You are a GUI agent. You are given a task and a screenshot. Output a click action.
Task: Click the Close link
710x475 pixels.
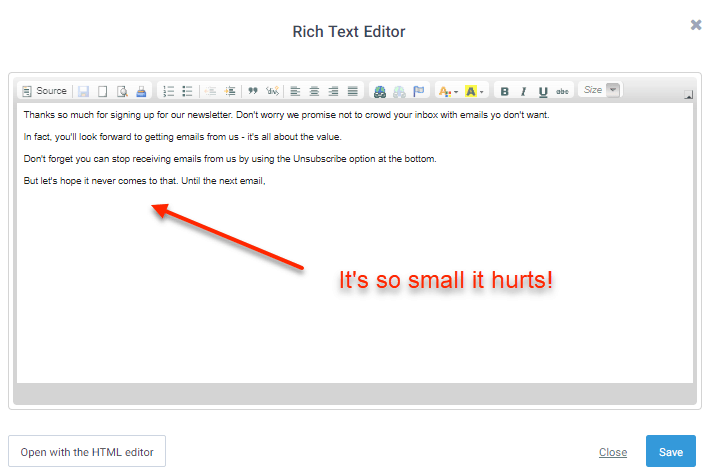(x=613, y=452)
